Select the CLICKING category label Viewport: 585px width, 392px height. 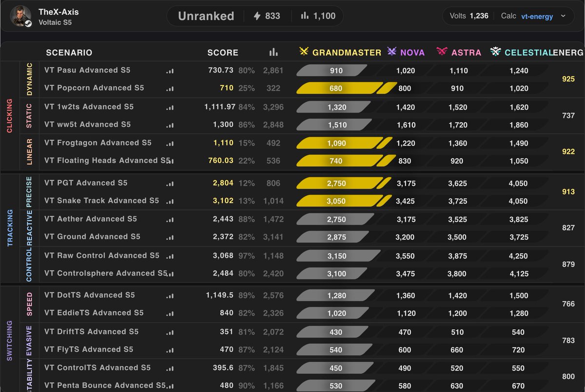click(x=10, y=116)
